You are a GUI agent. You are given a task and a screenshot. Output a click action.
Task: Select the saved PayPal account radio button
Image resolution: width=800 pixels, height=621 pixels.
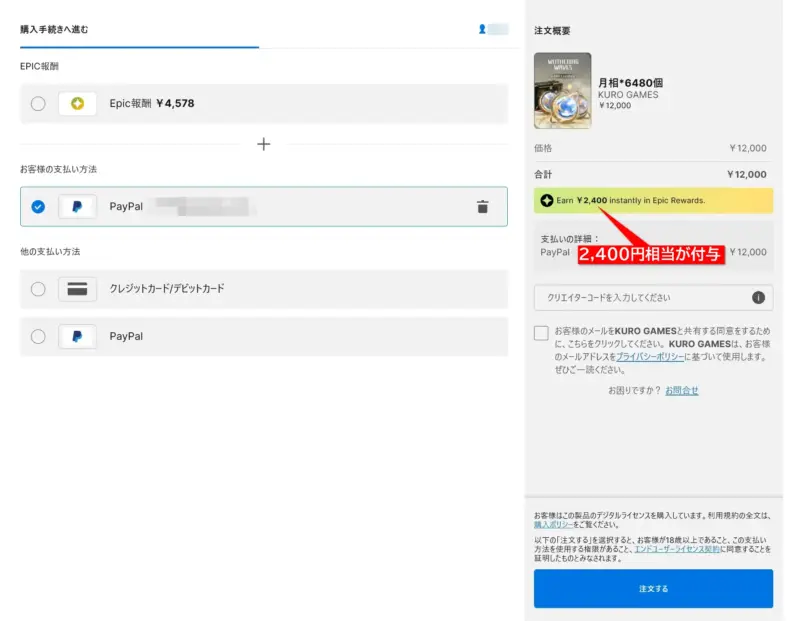point(38,207)
